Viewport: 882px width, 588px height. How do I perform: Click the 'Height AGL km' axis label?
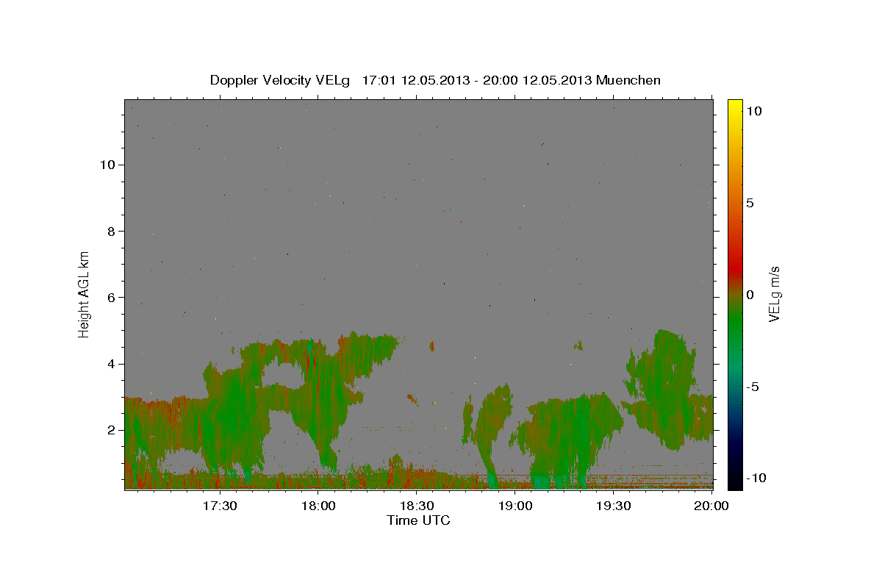pos(85,293)
